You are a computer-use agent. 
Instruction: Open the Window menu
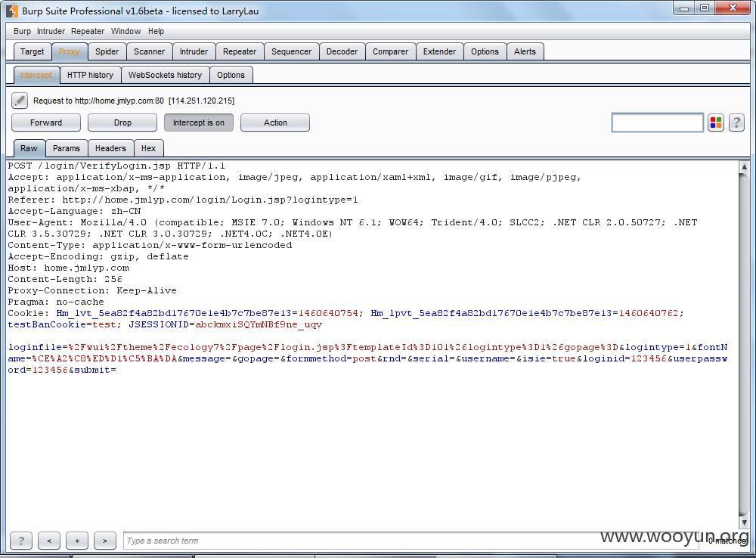[x=125, y=31]
